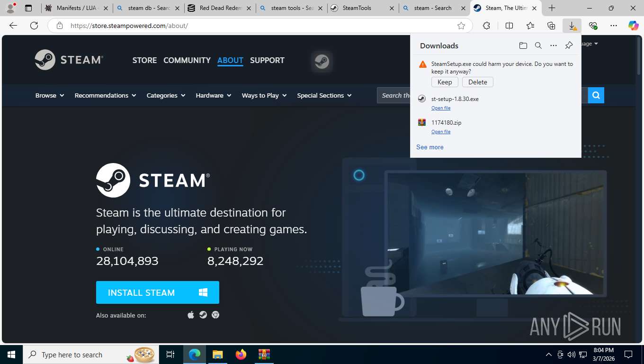Open the browser profile avatar
The width and height of the screenshot is (644, 364).
click(10, 8)
